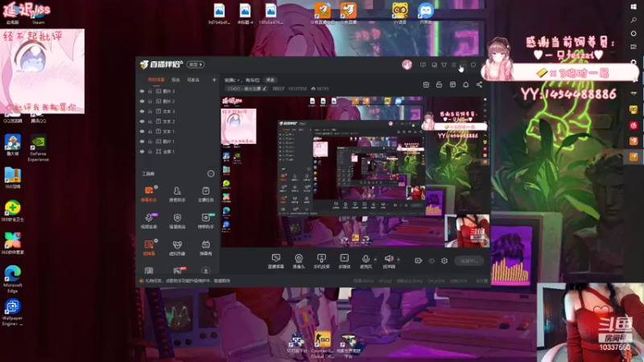644x362 pixels.
Task: Add a 摄像头 camera source
Action: pos(299,261)
